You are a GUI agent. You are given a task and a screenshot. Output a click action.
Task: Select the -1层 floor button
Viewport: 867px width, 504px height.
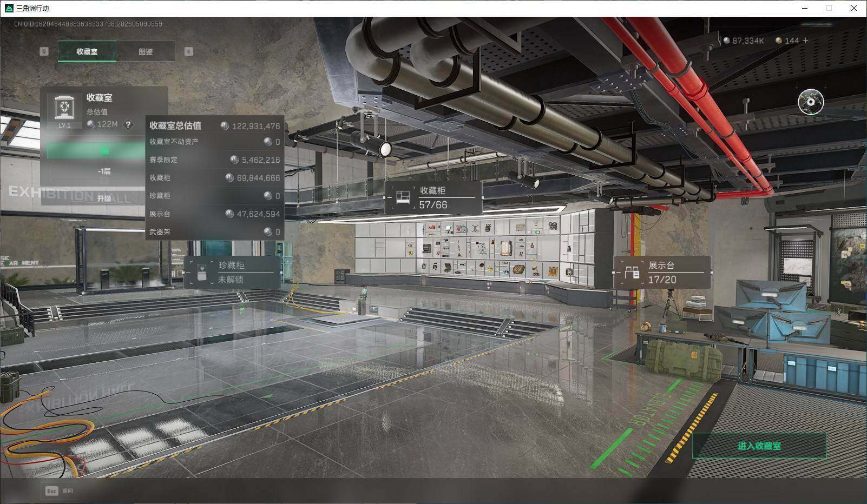coord(104,171)
